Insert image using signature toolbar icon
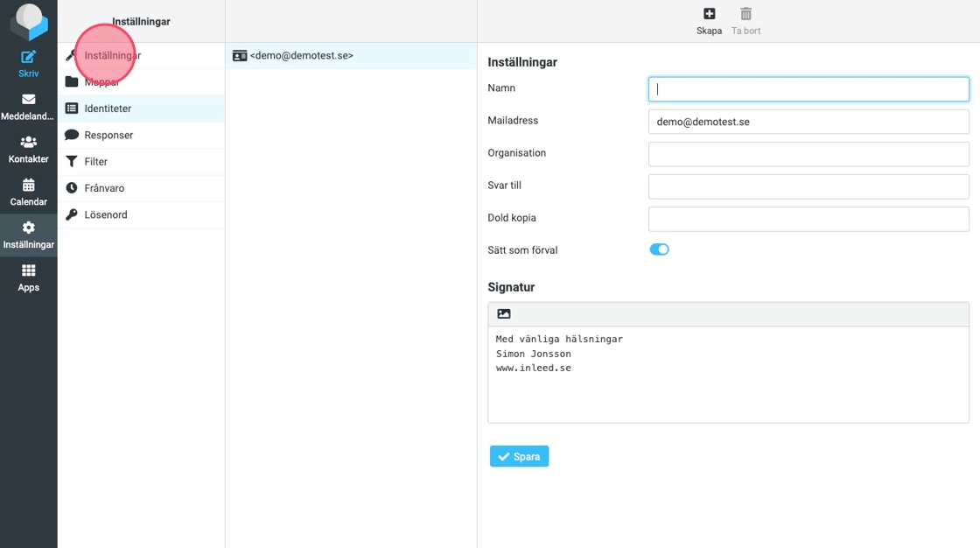Screen dimensions: 980x548 (504, 313)
